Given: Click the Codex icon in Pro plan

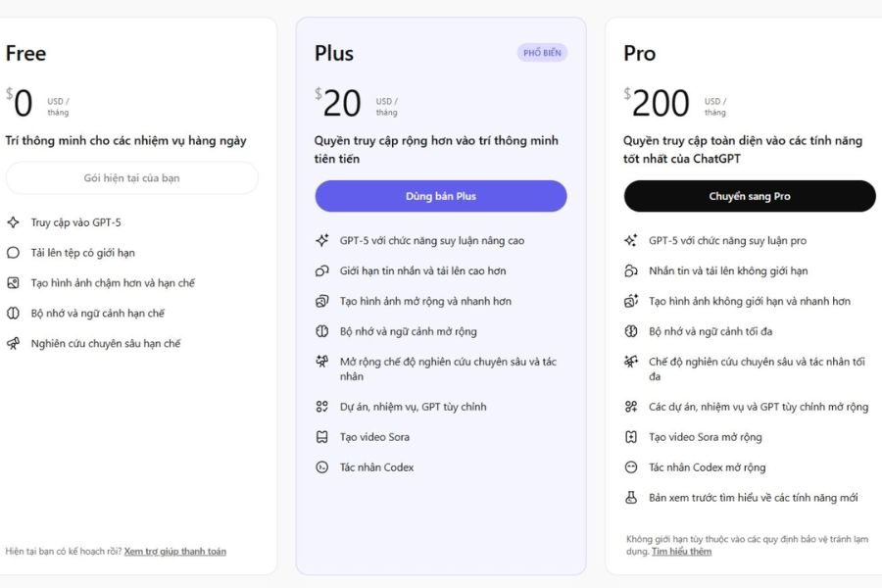Looking at the screenshot, I should [x=631, y=467].
